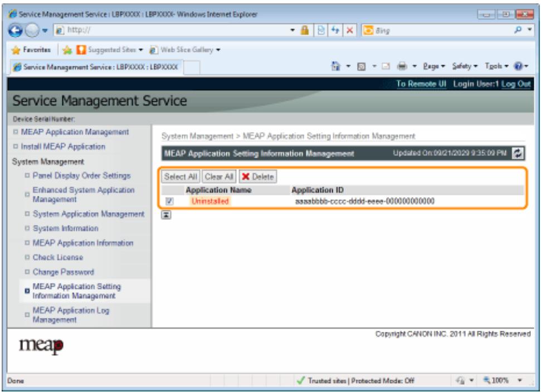This screenshot has height=392, width=541.
Task: Click the Read Mail icon
Action: [386, 66]
